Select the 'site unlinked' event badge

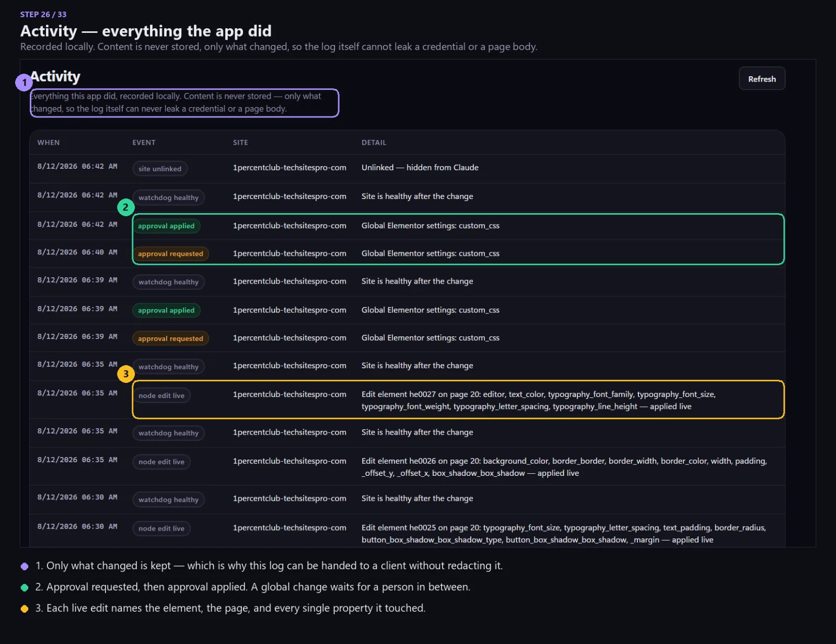160,169
